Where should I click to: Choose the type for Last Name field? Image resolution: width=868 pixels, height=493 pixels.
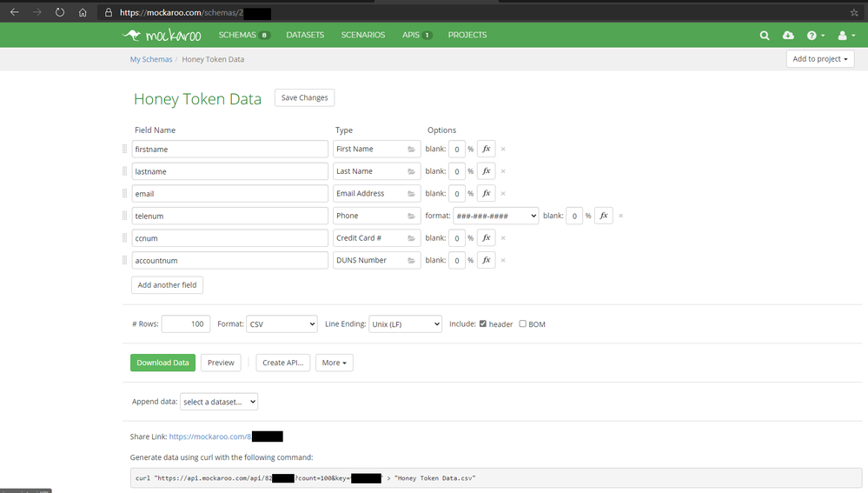point(376,171)
